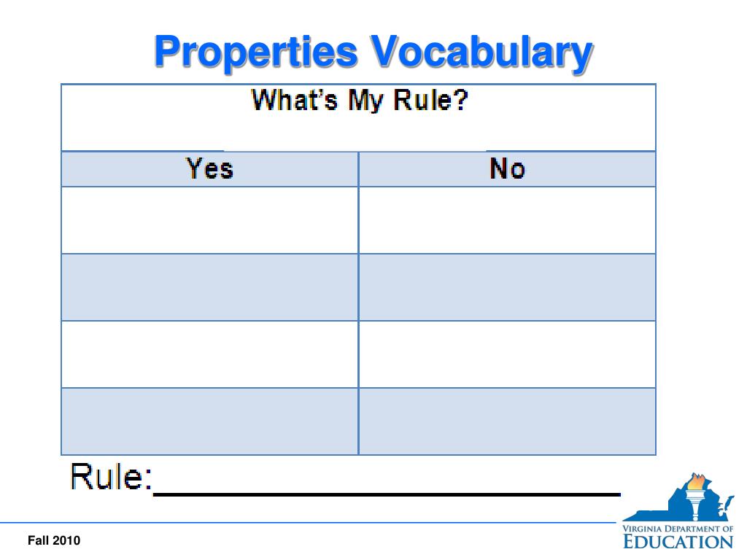747x560 pixels.
Task: Select the Yes column header
Action: click(209, 169)
